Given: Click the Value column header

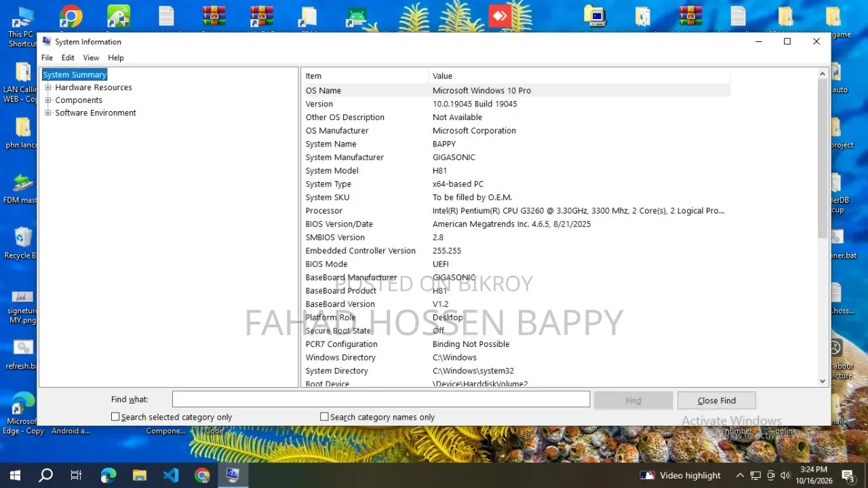Looking at the screenshot, I should pyautogui.click(x=579, y=76).
